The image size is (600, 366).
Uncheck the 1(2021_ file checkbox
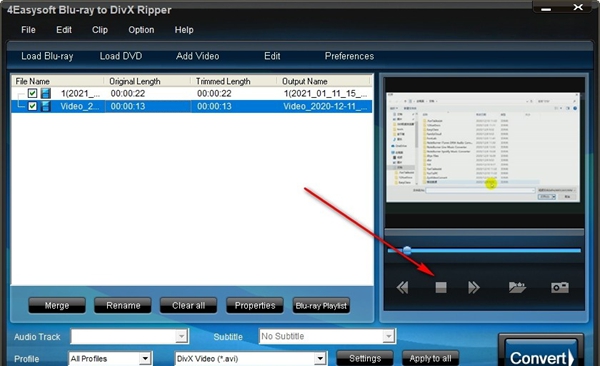tap(33, 93)
